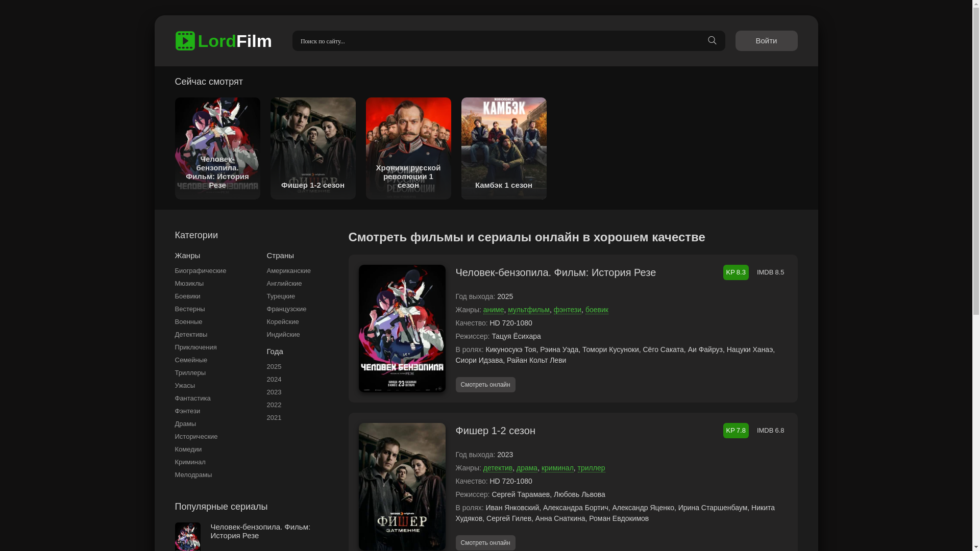Image resolution: width=980 pixels, height=551 pixels.
Task: Click the триллер genre tag for Фишер
Action: click(591, 468)
